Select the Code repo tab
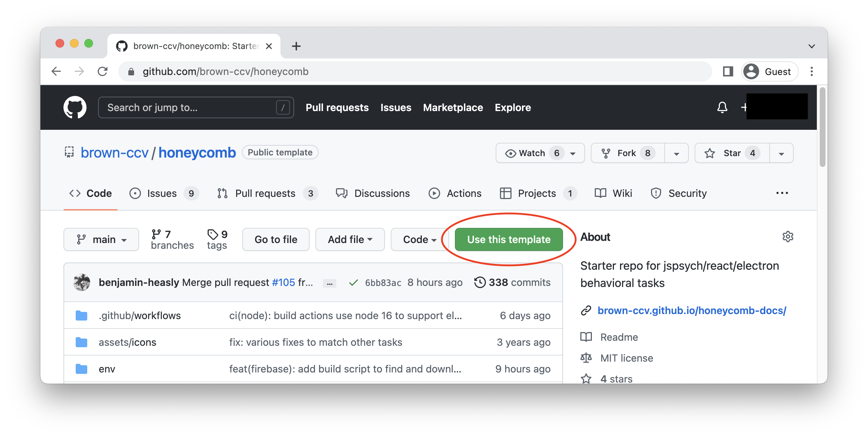This screenshot has height=437, width=868. point(90,194)
